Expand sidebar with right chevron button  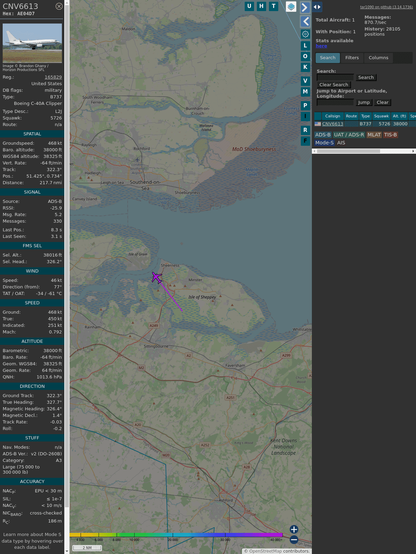(305, 7)
